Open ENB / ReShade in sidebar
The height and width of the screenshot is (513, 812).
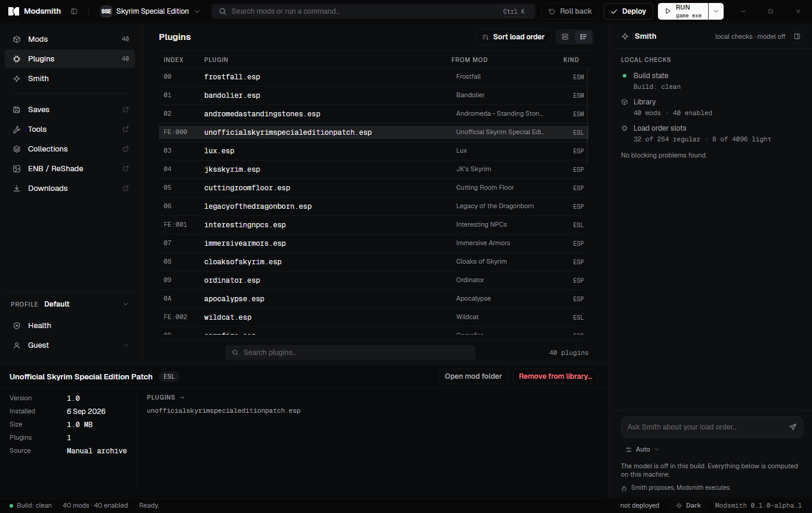point(70,169)
